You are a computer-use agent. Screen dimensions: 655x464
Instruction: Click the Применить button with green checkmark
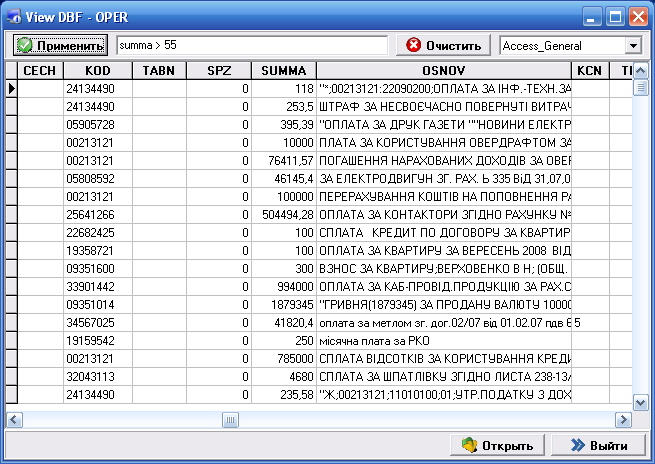click(x=61, y=46)
